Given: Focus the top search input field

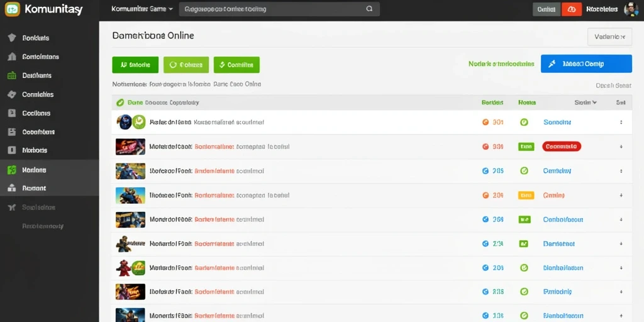Looking at the screenshot, I should coord(279,9).
